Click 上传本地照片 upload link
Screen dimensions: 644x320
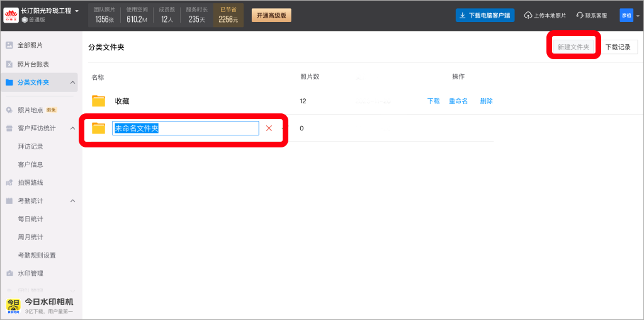[545, 16]
